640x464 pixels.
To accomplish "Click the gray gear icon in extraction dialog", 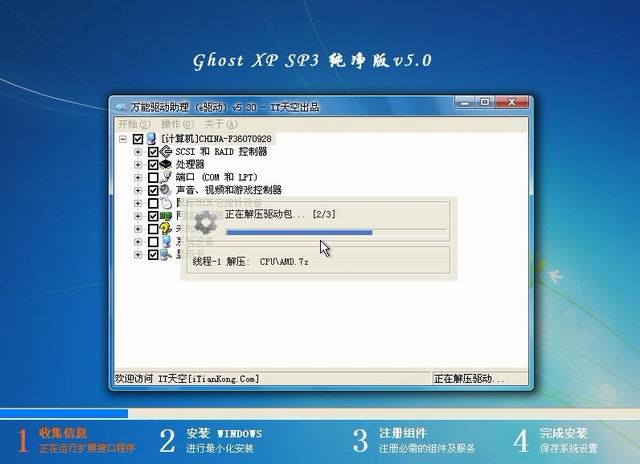I will (205, 223).
